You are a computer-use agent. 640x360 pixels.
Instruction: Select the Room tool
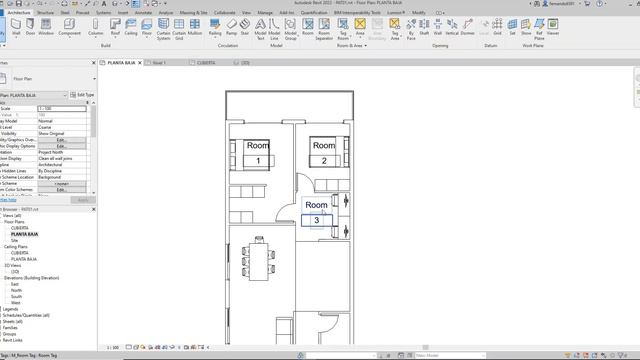click(308, 27)
